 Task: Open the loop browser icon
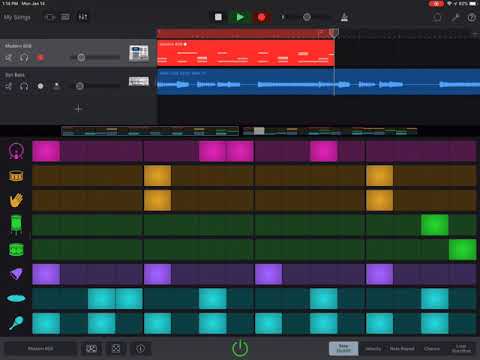tap(437, 17)
